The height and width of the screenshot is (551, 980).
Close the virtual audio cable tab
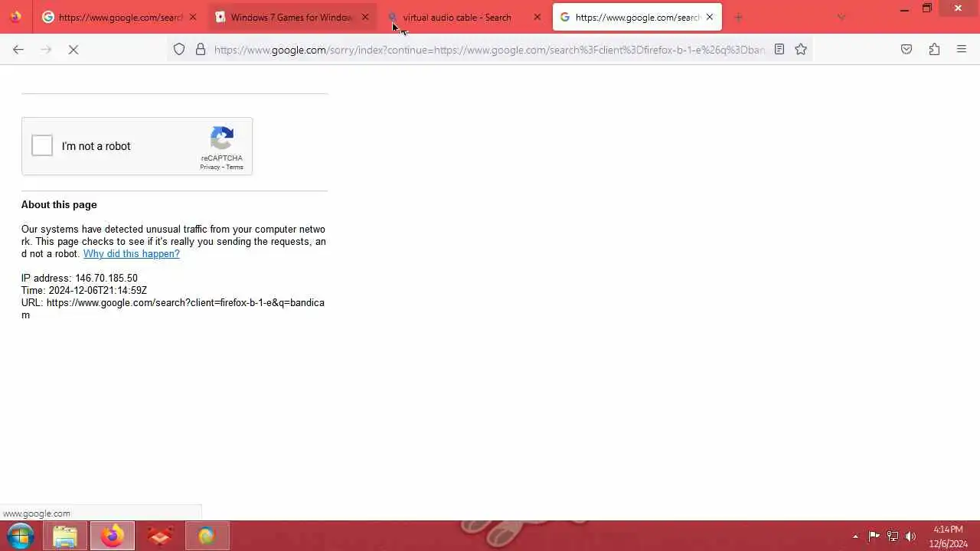click(537, 17)
